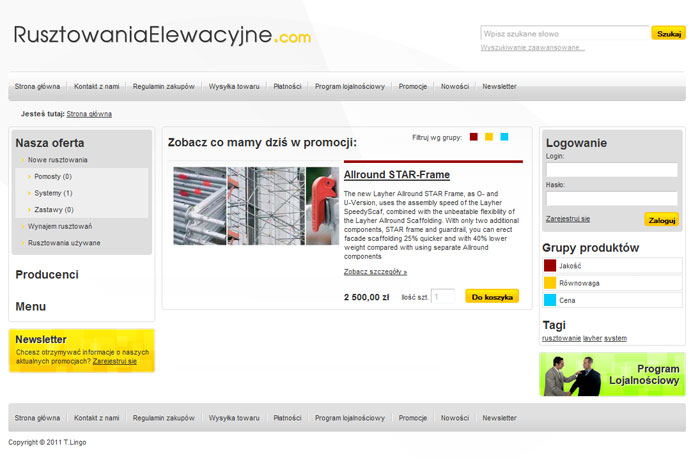This screenshot has width=700, height=460.
Task: Click the 'Menu' heading in left sidebar
Action: pyautogui.click(x=30, y=307)
